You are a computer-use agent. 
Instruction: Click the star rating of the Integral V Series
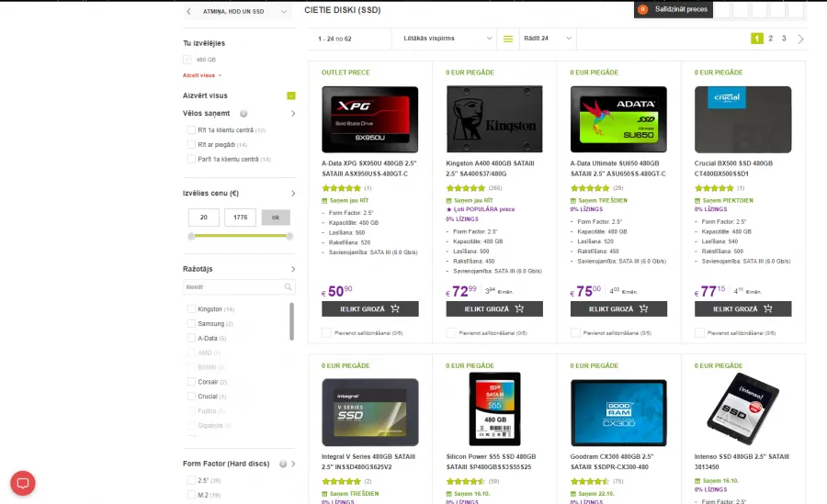(x=341, y=481)
